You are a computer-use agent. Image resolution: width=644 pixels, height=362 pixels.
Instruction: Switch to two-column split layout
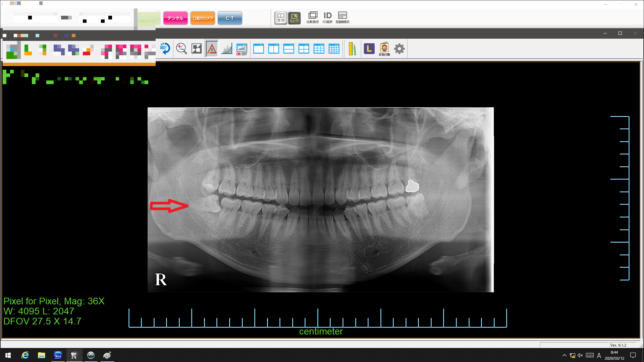274,49
